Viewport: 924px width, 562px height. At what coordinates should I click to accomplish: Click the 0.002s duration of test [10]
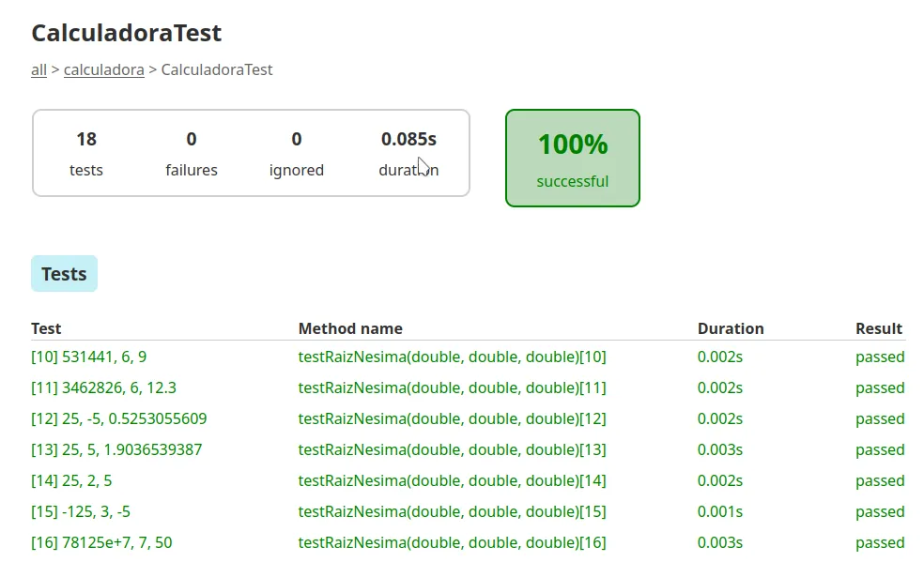click(720, 357)
